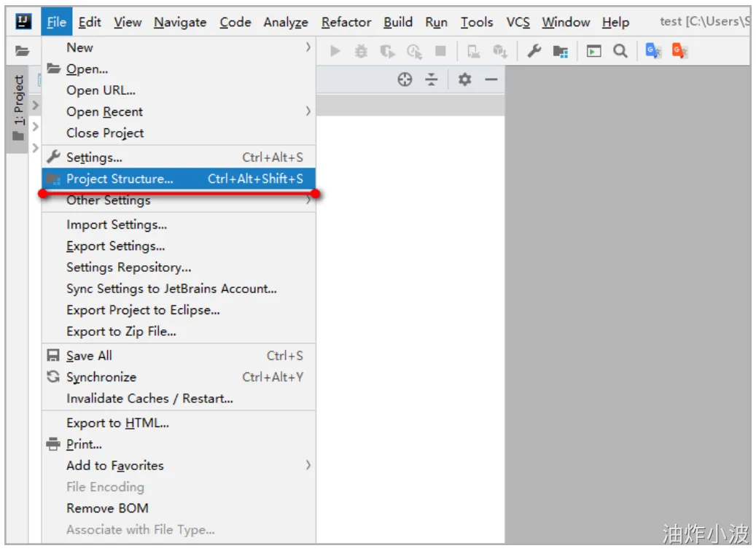Screen dimensions: 756x551
Task: Choose Open URL... menu entry
Action: 179,90
